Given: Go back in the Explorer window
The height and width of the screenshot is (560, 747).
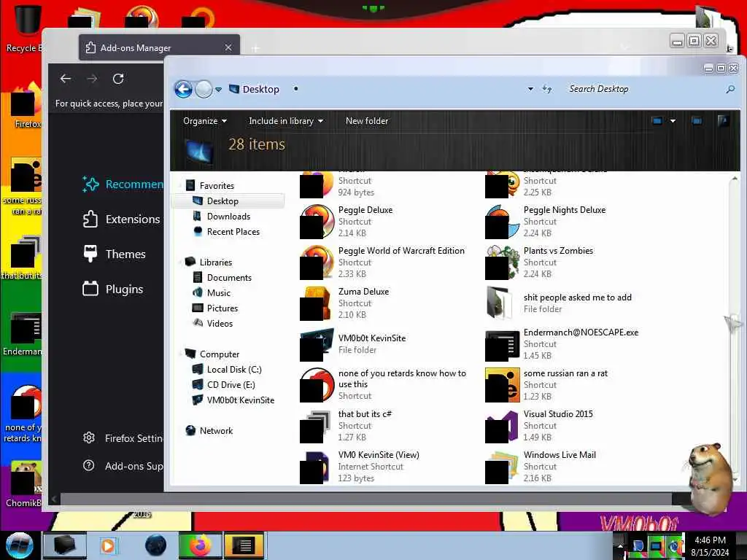Looking at the screenshot, I should tap(183, 89).
